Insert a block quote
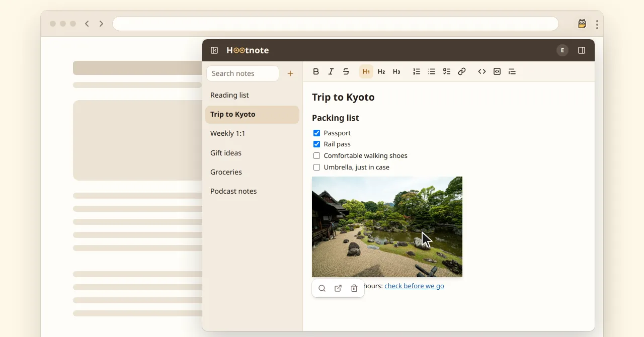The width and height of the screenshot is (644, 337). (x=512, y=72)
